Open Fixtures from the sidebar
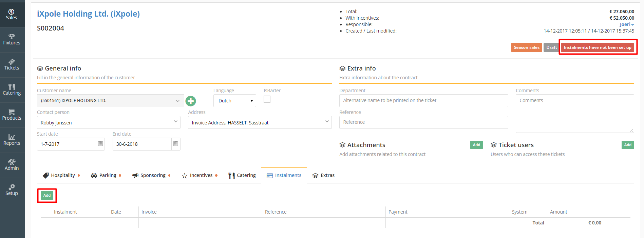644x238 pixels. click(x=12, y=40)
